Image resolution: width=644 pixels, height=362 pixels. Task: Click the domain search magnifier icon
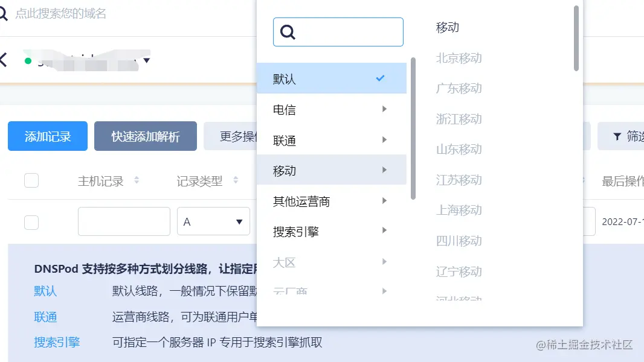[x=3, y=14]
